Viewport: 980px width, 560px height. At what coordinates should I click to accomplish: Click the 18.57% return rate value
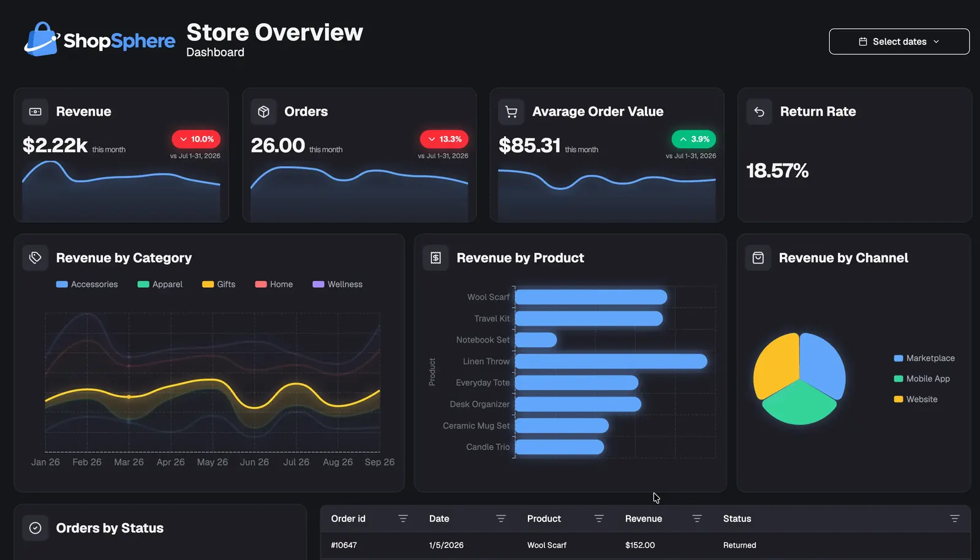coord(777,170)
